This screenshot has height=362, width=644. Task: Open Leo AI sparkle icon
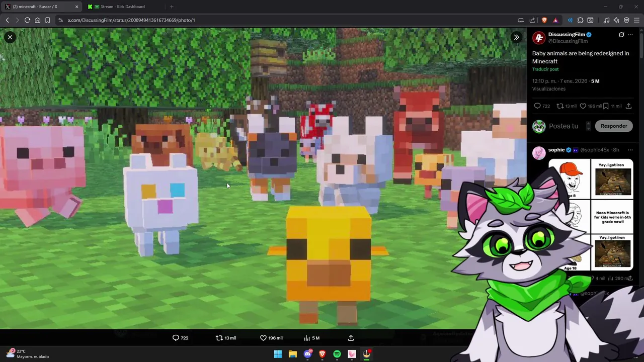[x=616, y=20]
